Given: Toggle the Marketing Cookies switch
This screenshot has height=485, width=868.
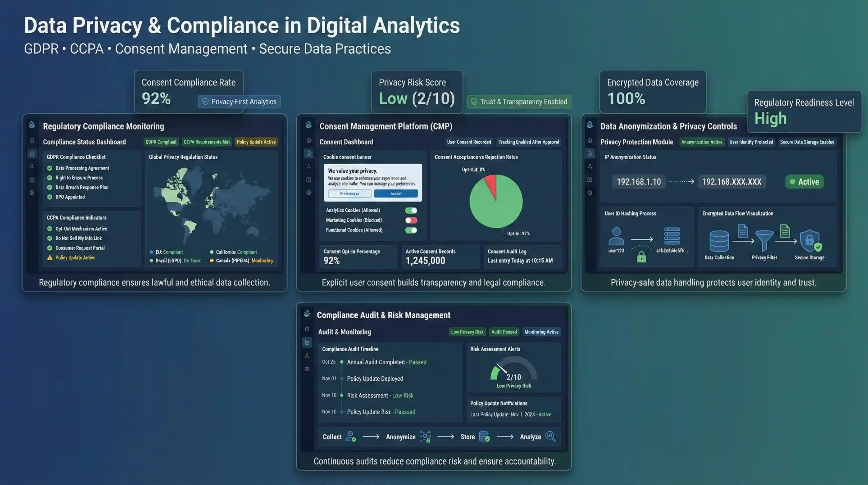Looking at the screenshot, I should 411,220.
